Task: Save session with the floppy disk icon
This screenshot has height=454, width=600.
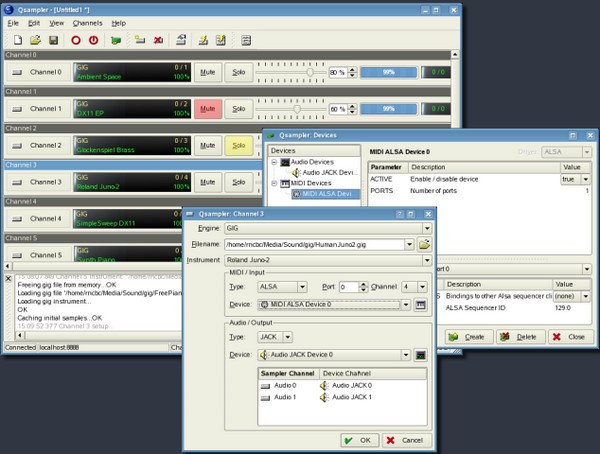Action: pos(53,40)
